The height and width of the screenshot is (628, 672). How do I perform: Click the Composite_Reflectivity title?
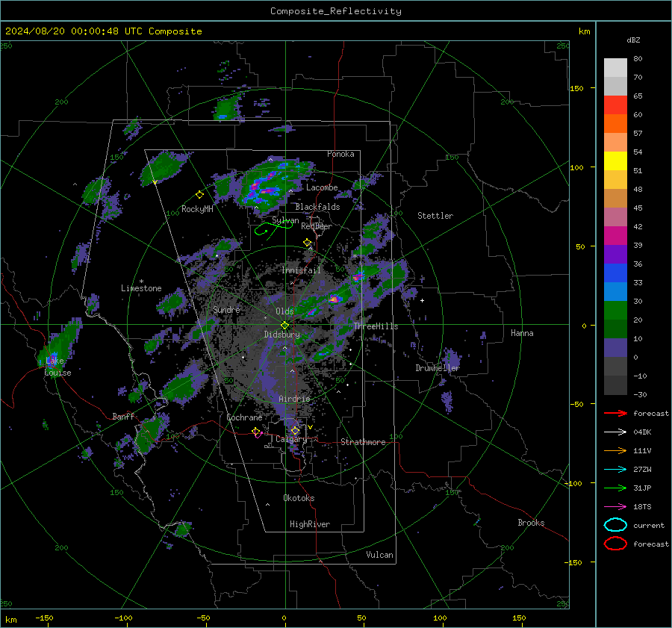click(335, 11)
